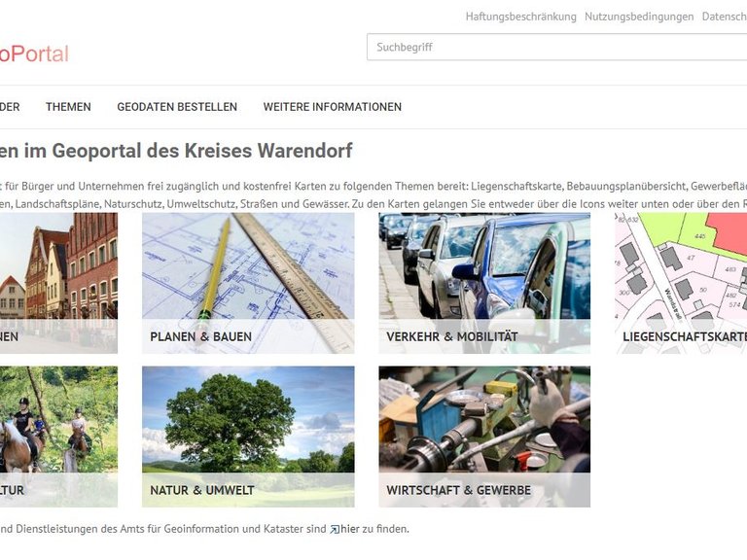747x560 pixels.
Task: Select the Verkehr & Mobilität cars tile
Action: tap(484, 267)
